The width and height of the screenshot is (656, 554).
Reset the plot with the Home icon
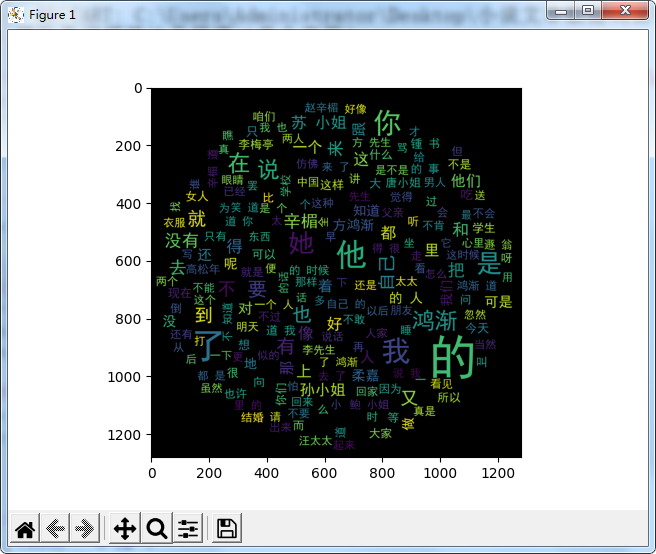(x=25, y=528)
